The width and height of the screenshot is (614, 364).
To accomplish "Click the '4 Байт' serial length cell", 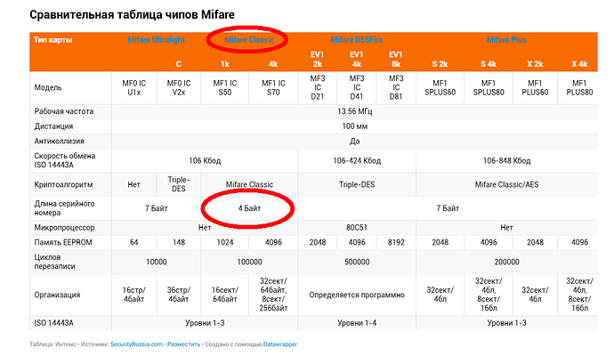I will point(249,208).
